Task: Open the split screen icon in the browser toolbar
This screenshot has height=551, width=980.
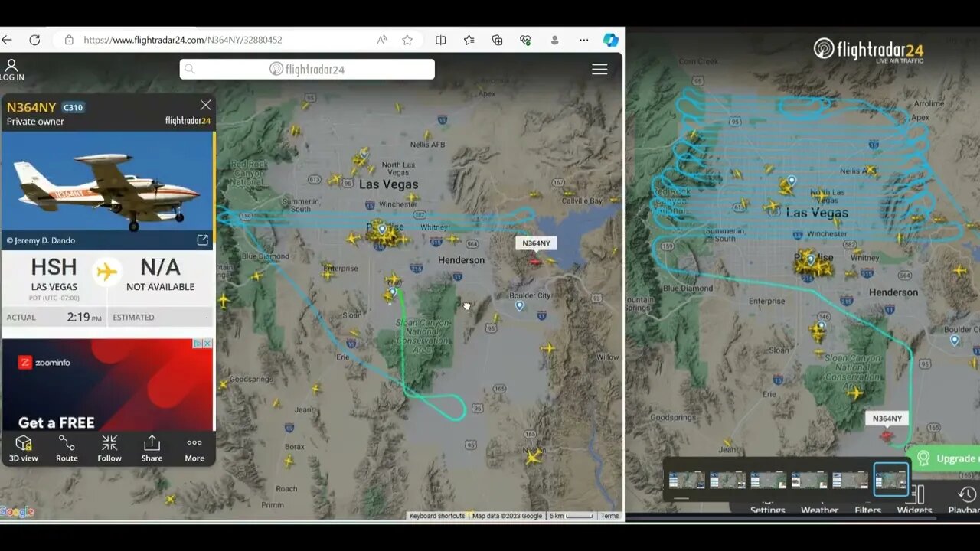Action: (x=441, y=40)
